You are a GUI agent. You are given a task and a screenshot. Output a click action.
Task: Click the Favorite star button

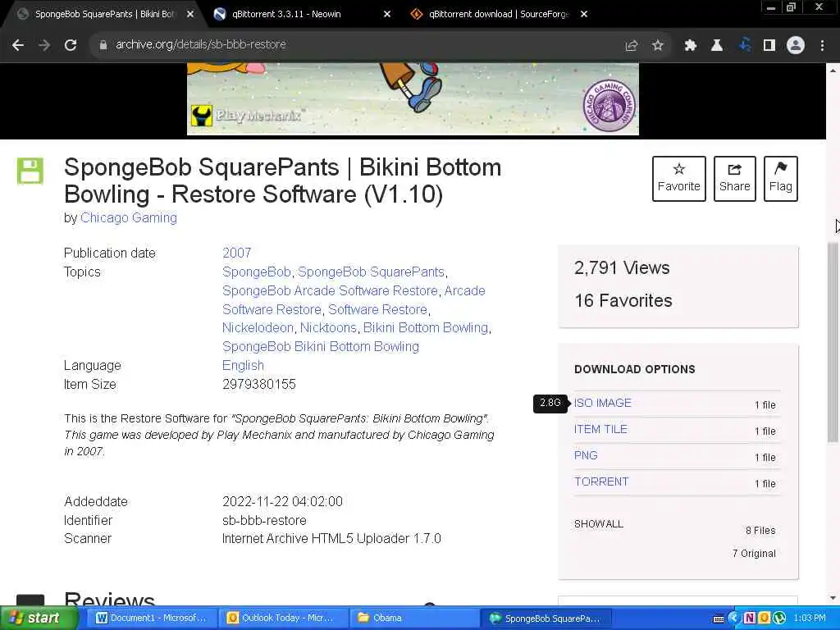tap(678, 179)
